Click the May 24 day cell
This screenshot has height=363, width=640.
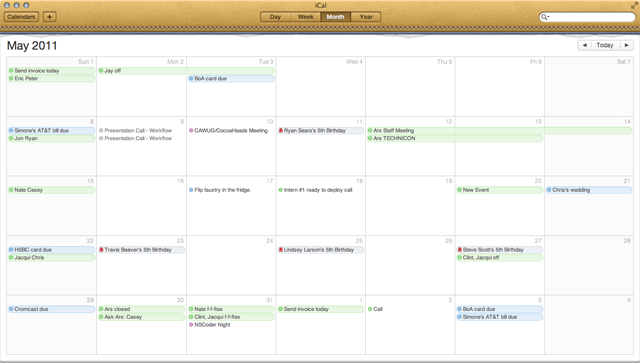click(231, 265)
